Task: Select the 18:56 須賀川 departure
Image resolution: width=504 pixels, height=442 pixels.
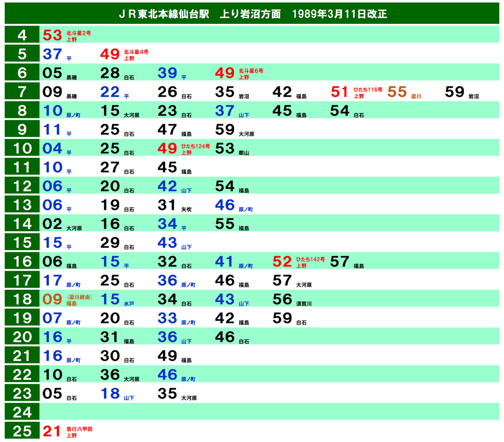Action: 292,300
